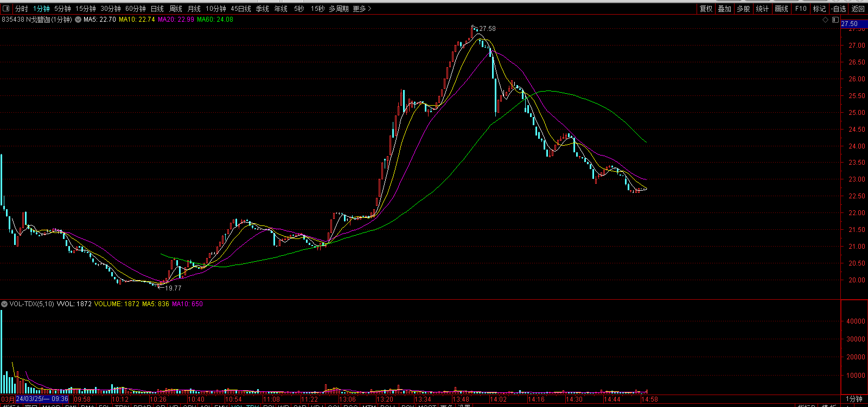Open the 多周期 multi-period view

pyautogui.click(x=339, y=9)
